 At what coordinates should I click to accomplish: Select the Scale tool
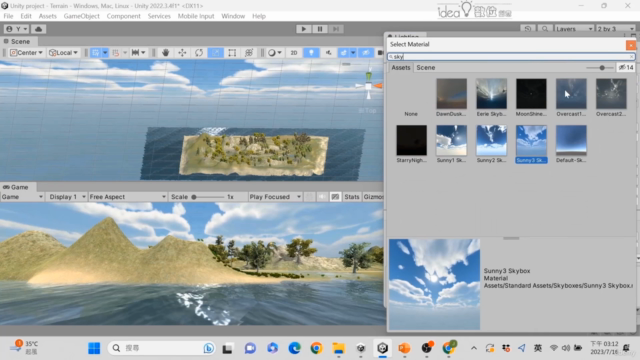tap(216, 53)
